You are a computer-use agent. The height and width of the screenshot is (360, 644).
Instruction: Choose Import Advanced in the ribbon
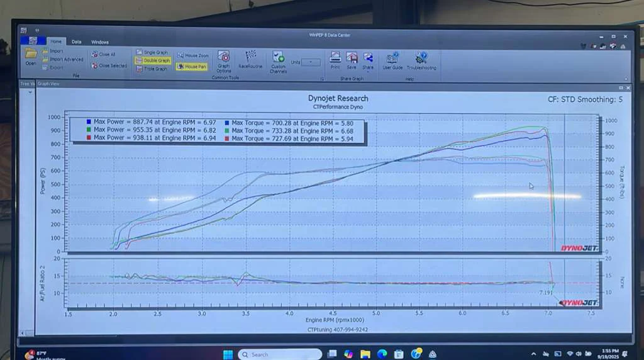click(x=63, y=59)
